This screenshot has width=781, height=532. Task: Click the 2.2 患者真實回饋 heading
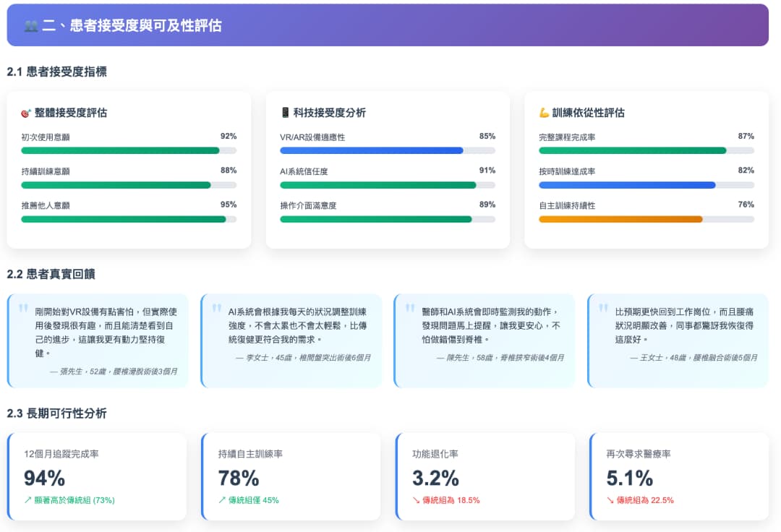tap(51, 274)
